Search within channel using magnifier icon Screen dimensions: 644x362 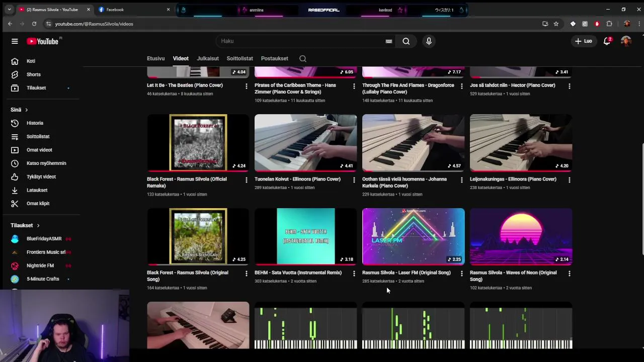pyautogui.click(x=303, y=59)
